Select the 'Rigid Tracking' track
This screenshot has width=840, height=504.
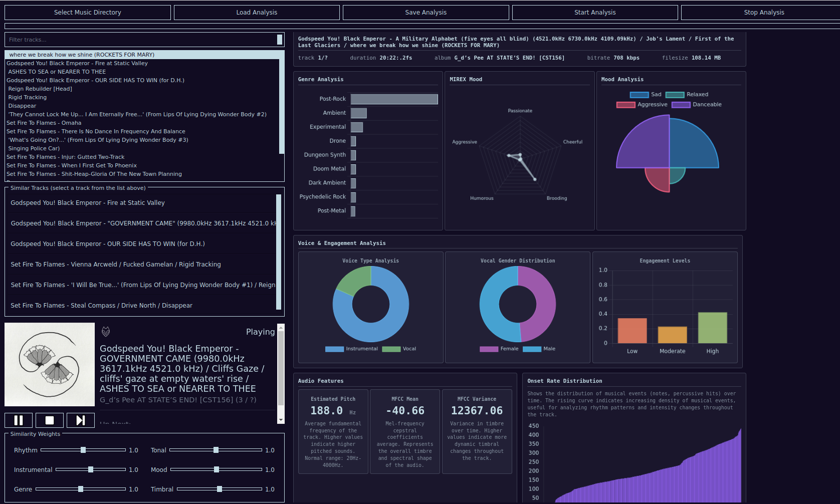pos(142,97)
